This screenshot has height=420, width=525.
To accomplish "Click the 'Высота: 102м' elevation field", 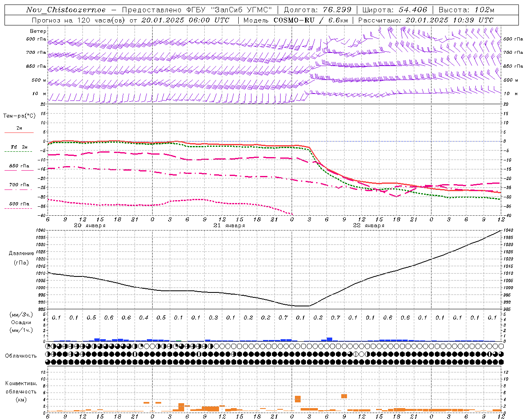I will [x=466, y=10].
